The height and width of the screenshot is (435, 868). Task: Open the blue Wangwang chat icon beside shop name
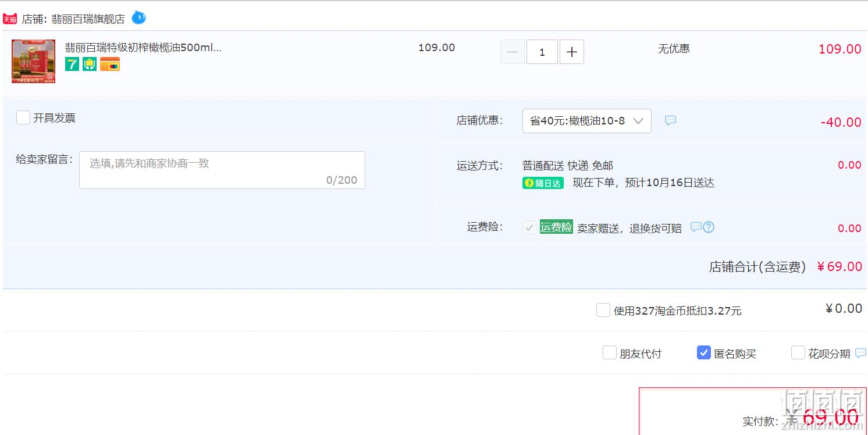tap(138, 18)
